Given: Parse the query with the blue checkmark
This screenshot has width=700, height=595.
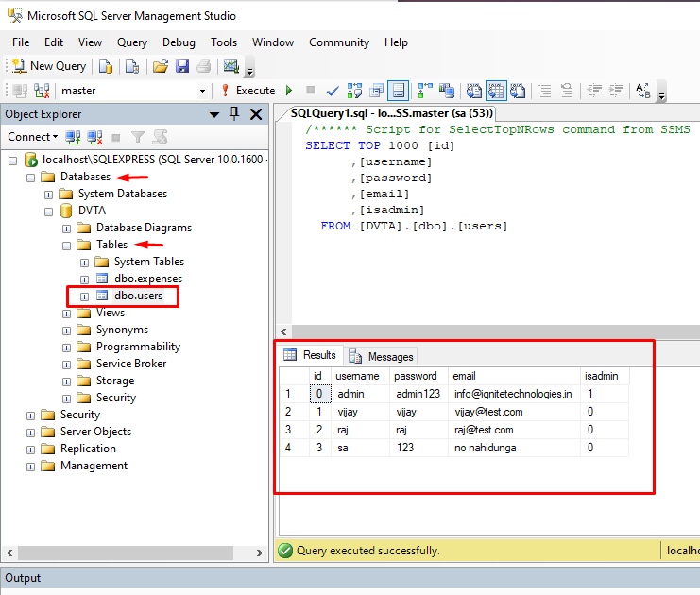Looking at the screenshot, I should pos(333,91).
